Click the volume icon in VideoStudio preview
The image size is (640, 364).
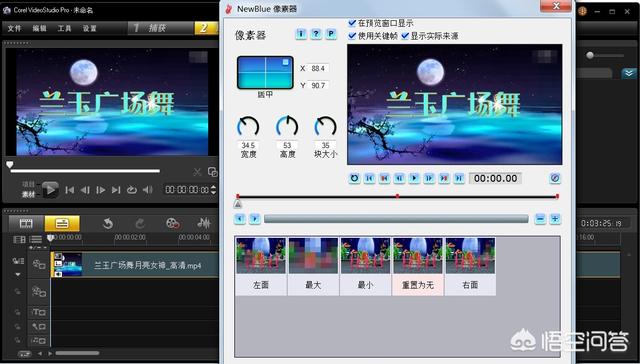147,190
